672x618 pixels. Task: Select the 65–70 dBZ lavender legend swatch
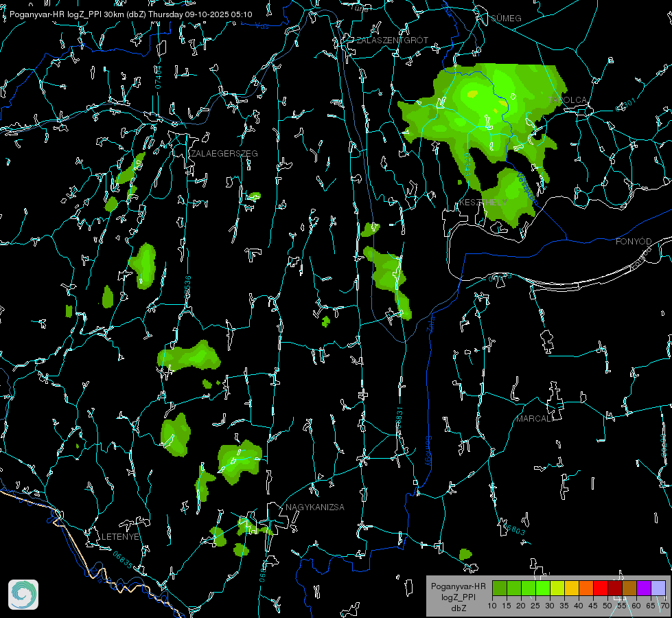pos(658,588)
